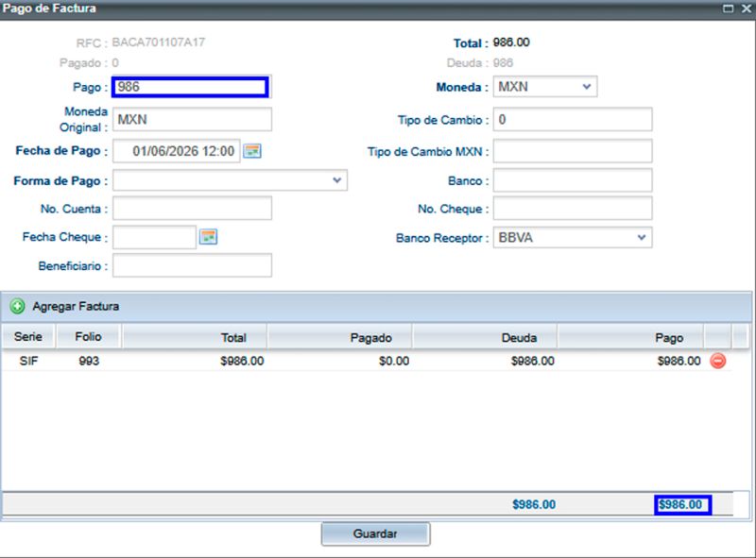756x558 pixels.
Task: Close the Pago de Factura dialog
Action: click(x=746, y=8)
